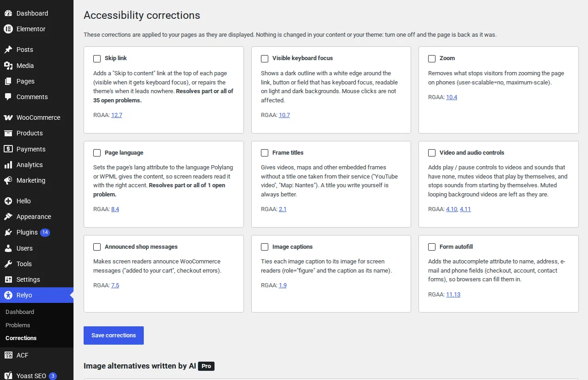Viewport: 588px width, 380px height.
Task: Open the Appearance brush icon
Action: tap(8, 217)
